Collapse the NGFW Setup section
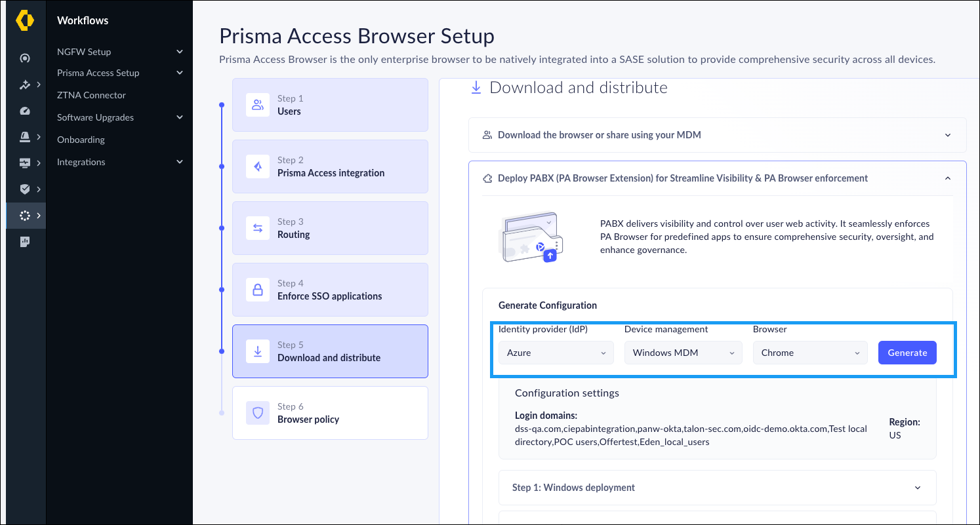Screen dimensions: 980x525 119,51
